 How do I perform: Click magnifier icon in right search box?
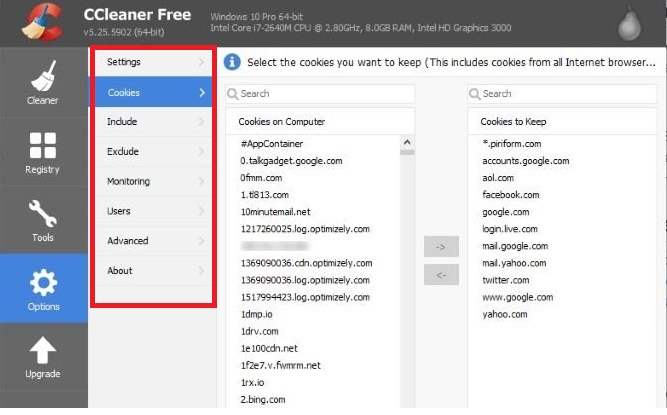474,94
